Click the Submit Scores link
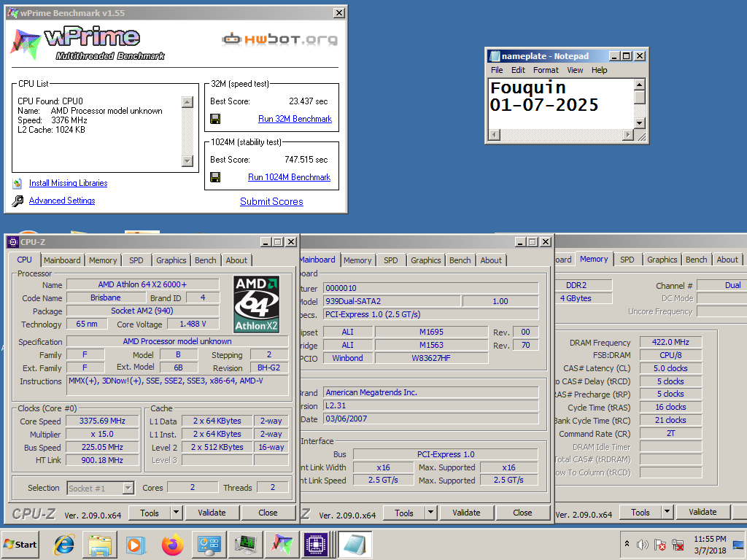This screenshot has height=560, width=747. [x=271, y=201]
